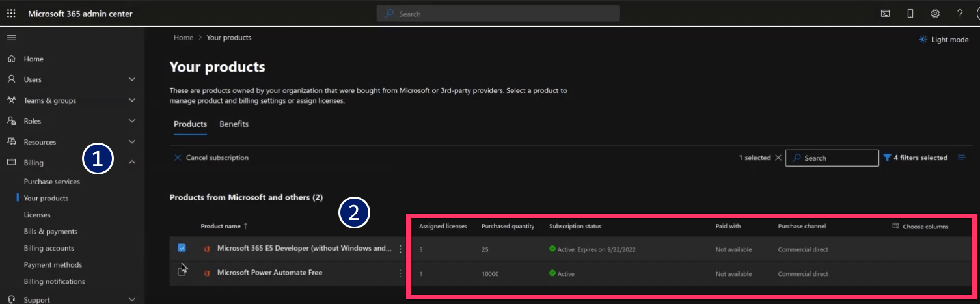This screenshot has width=980, height=304.
Task: Click Office icon of Microsoft 365 E5 Developer
Action: point(206,249)
